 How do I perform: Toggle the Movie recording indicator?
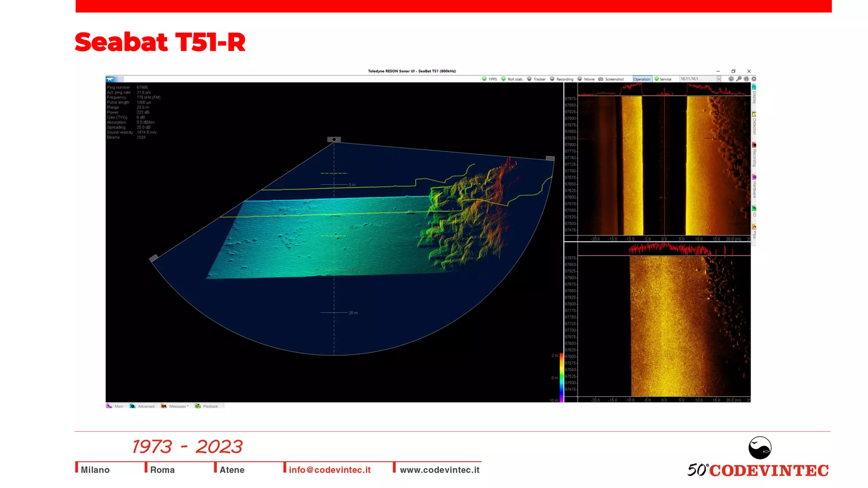click(x=586, y=79)
